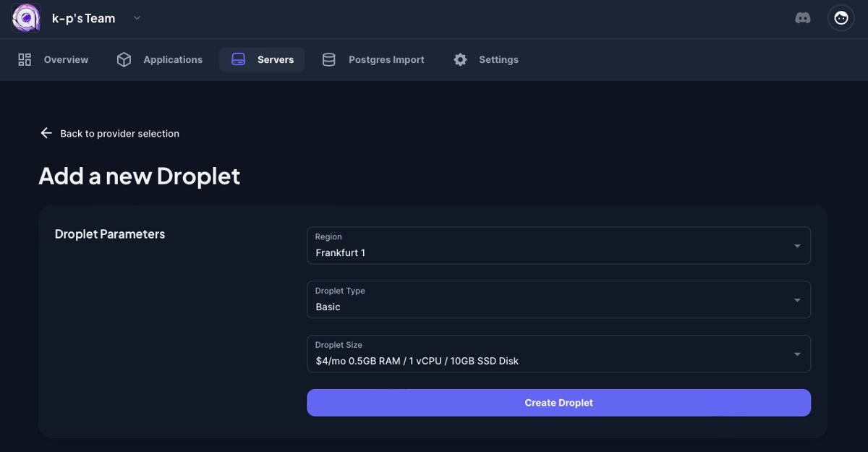Go to the Overview tab
868x452 pixels.
tap(66, 59)
